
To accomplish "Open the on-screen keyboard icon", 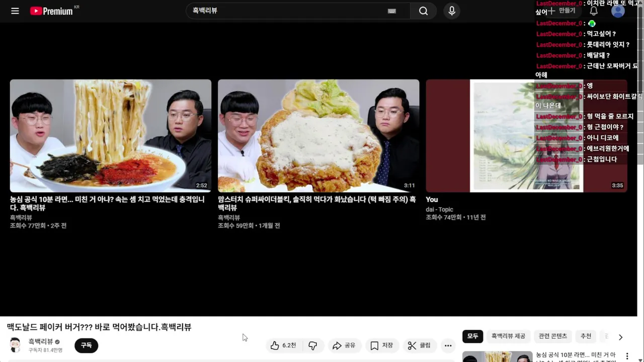I will (392, 11).
